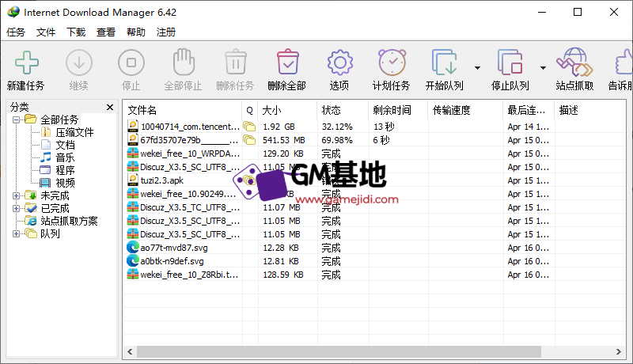Open the 任务 menu

(x=16, y=32)
